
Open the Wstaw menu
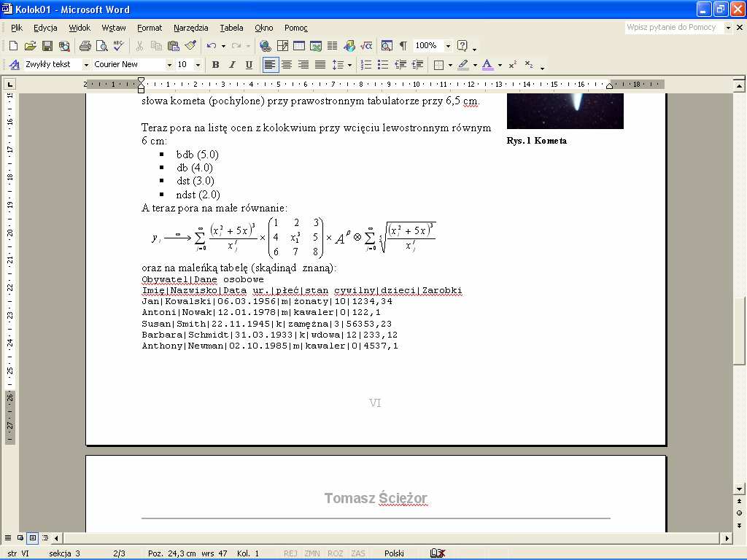[114, 28]
